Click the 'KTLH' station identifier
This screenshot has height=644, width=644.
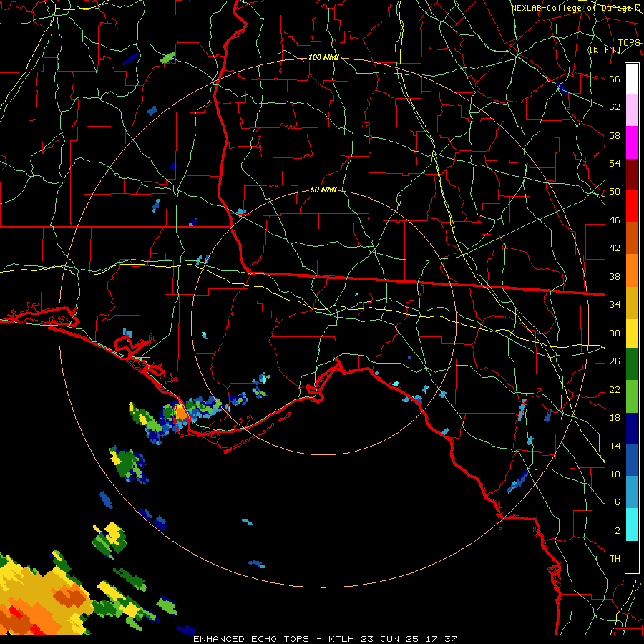tap(342, 639)
